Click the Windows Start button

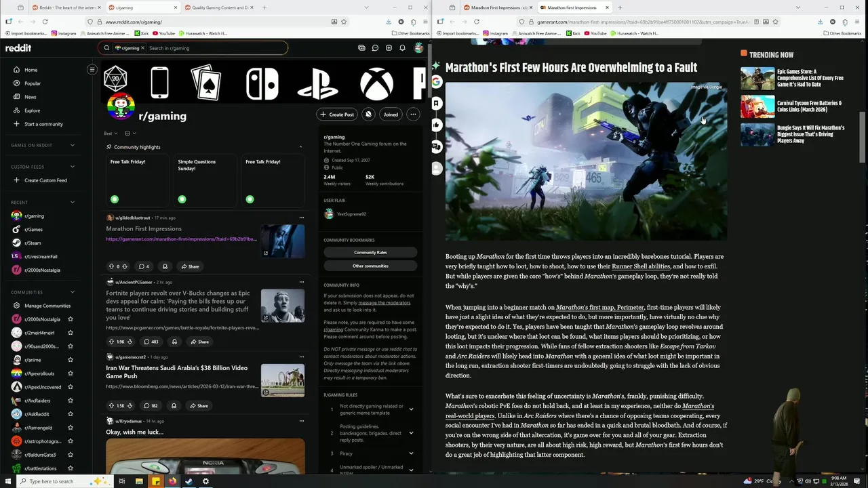click(7, 481)
